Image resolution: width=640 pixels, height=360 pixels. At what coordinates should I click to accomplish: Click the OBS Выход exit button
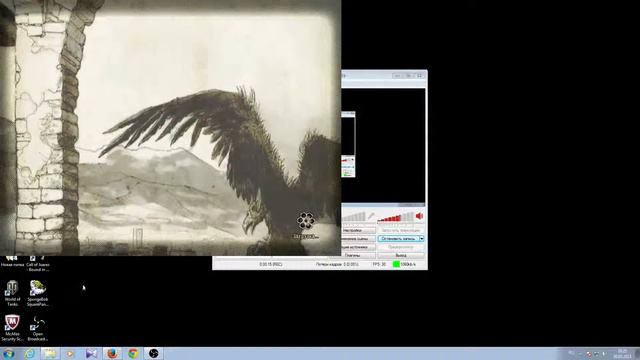(401, 256)
